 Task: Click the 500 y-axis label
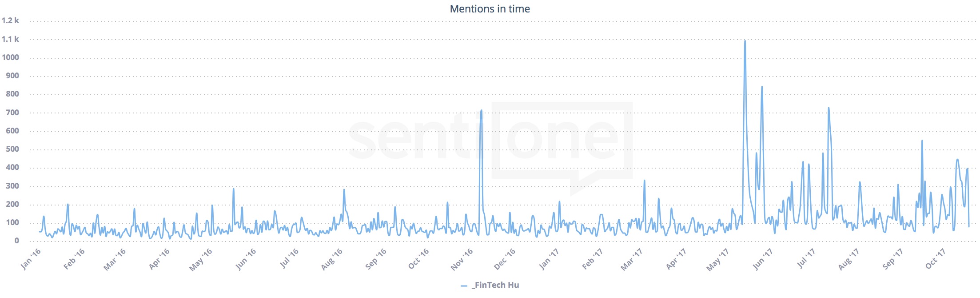[12, 149]
